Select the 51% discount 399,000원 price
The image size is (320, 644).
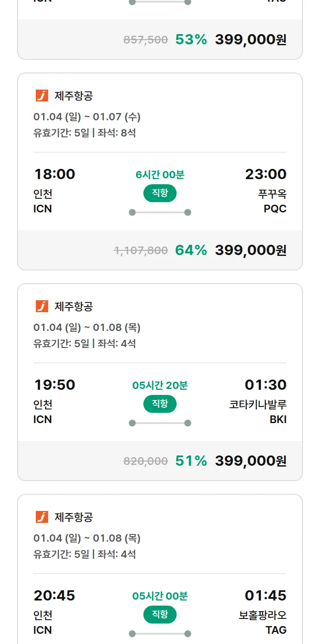pos(250,461)
